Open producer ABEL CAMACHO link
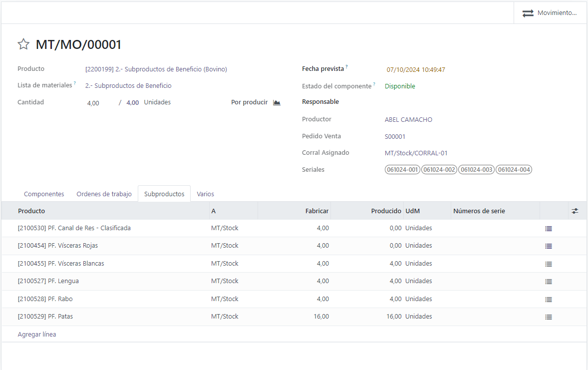 coord(408,120)
